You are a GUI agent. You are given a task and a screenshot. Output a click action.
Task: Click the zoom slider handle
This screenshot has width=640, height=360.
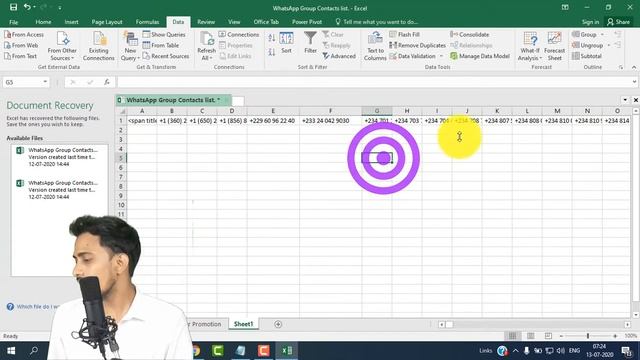click(x=588, y=336)
